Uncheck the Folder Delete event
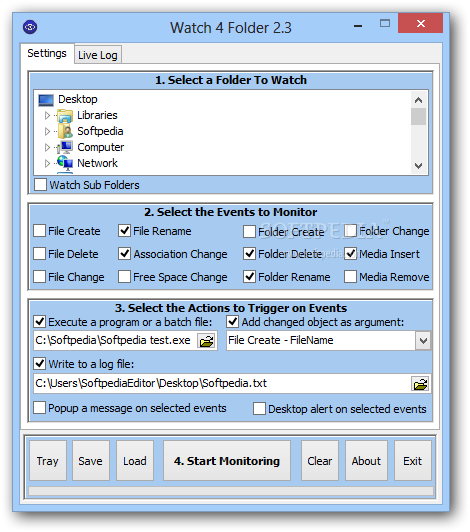This screenshot has width=470, height=532. coord(249,254)
